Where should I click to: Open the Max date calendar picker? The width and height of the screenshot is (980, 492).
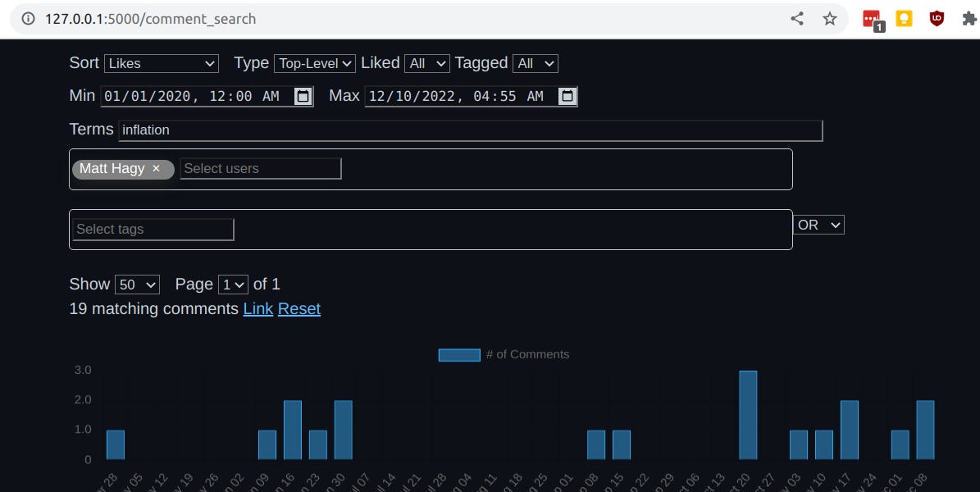[567, 96]
